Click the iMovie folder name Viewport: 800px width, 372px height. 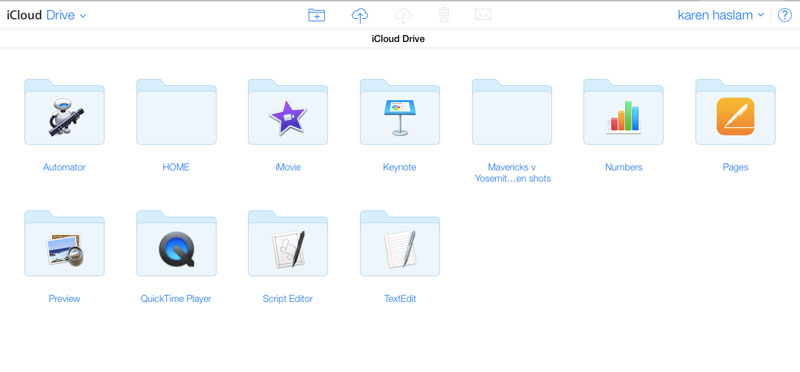pos(288,167)
